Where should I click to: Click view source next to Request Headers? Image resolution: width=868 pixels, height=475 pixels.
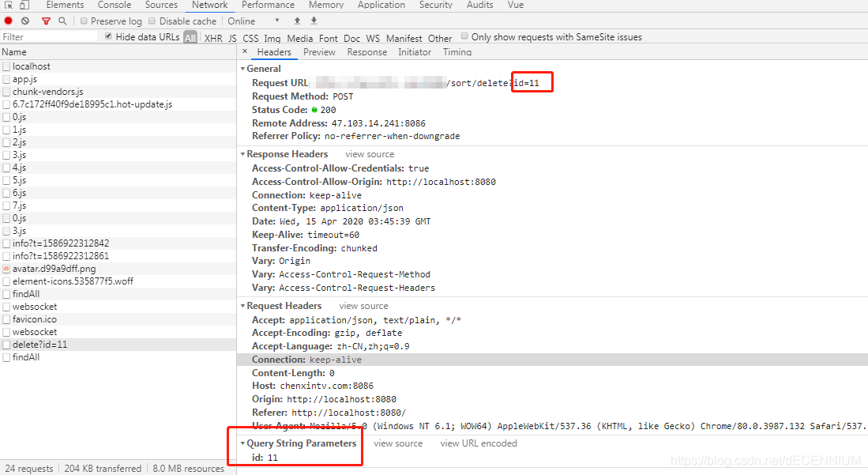[363, 305]
